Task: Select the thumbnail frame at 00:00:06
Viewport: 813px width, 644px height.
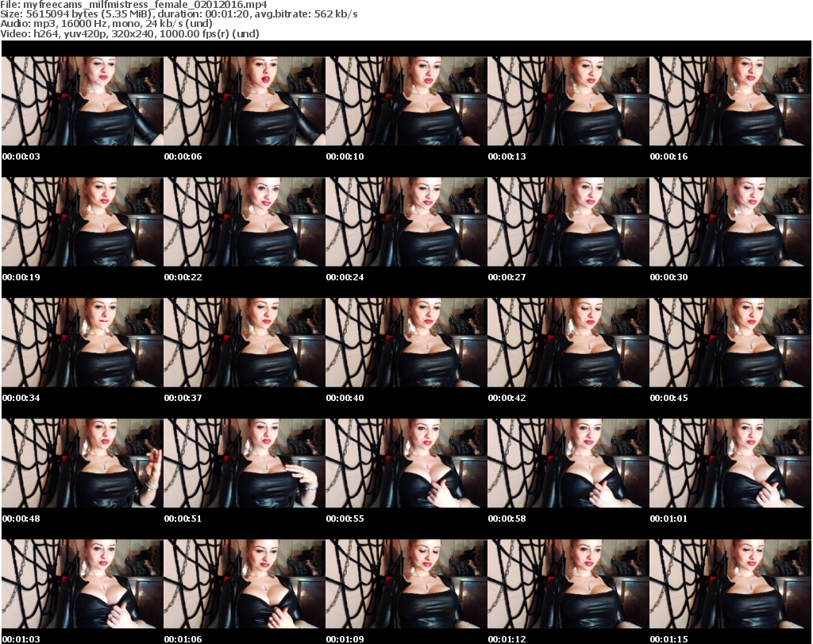Action: tap(245, 101)
